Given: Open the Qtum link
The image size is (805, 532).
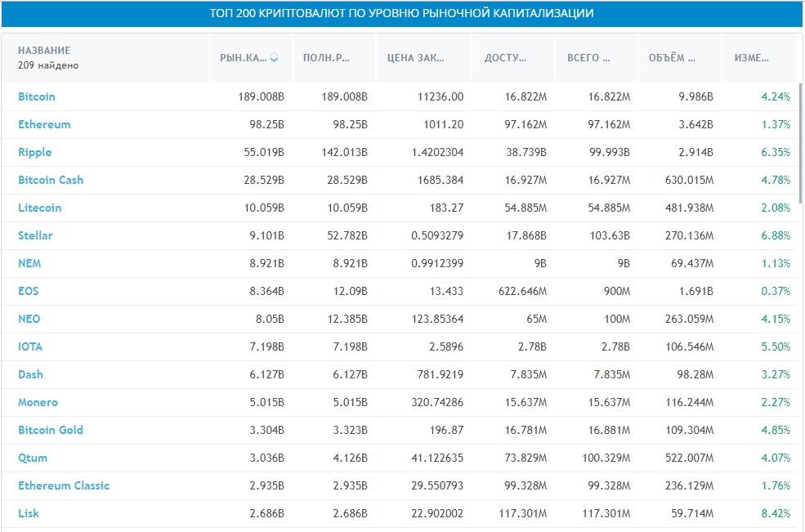Looking at the screenshot, I should click(33, 458).
